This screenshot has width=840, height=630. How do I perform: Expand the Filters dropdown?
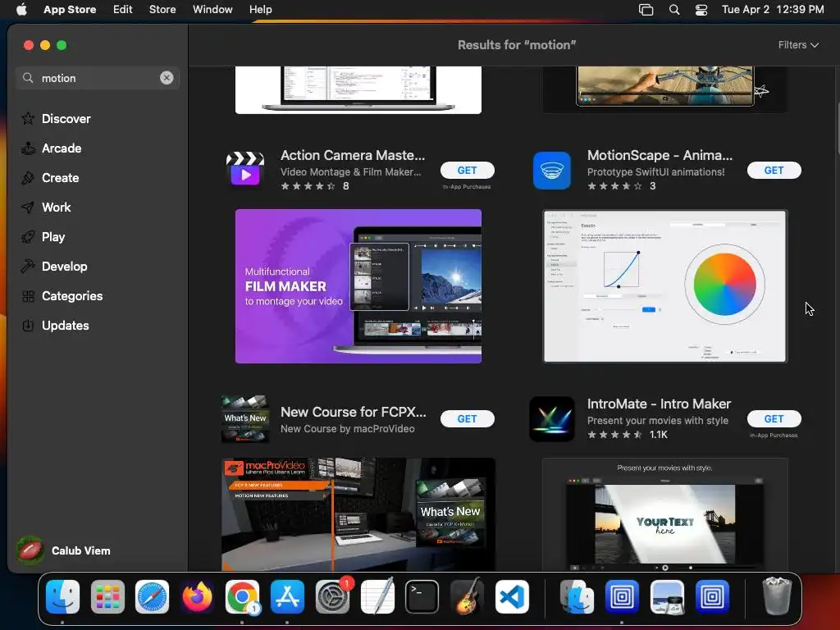click(798, 45)
